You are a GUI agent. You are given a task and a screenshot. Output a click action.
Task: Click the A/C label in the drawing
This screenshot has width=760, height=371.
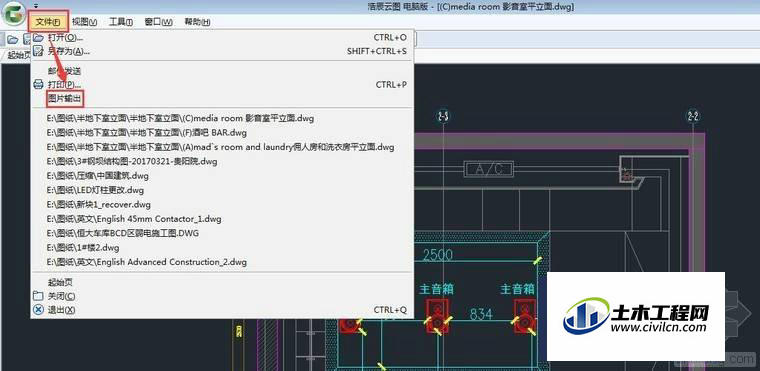pos(489,169)
